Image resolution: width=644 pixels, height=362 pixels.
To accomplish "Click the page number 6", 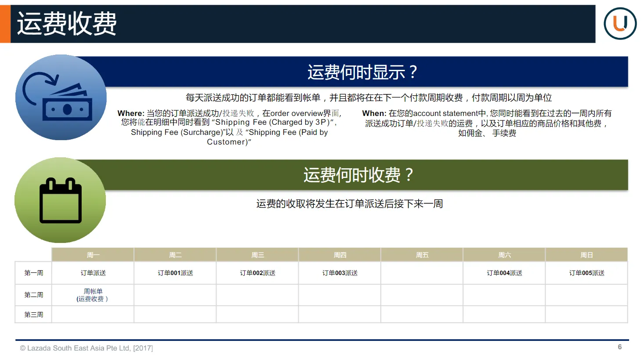I will tap(619, 347).
